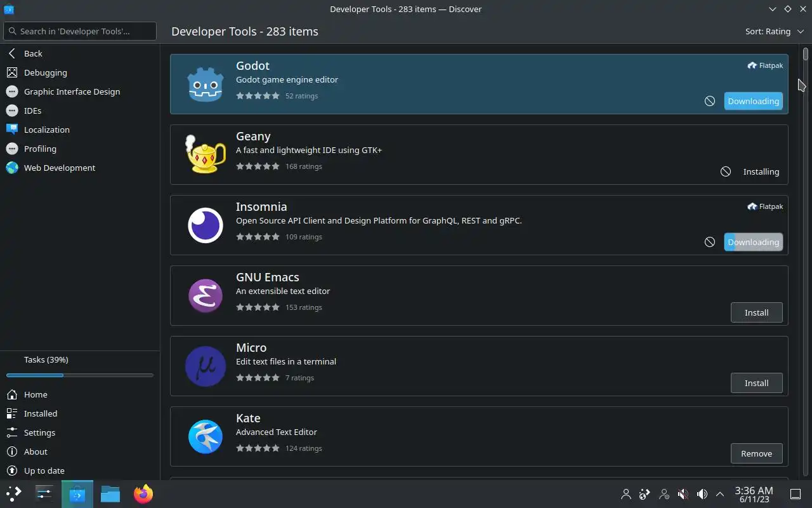Click the Graphic Interface Design icon
The image size is (812, 508).
(x=11, y=91)
